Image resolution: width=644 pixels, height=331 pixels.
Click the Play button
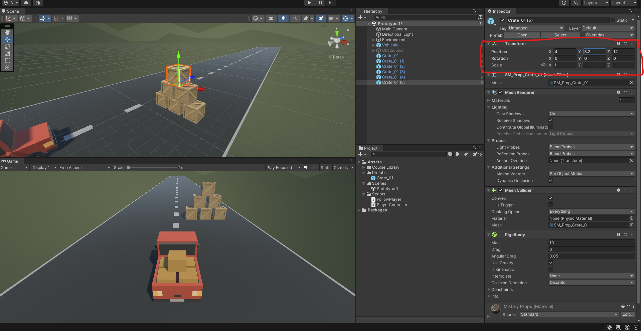pos(309,3)
